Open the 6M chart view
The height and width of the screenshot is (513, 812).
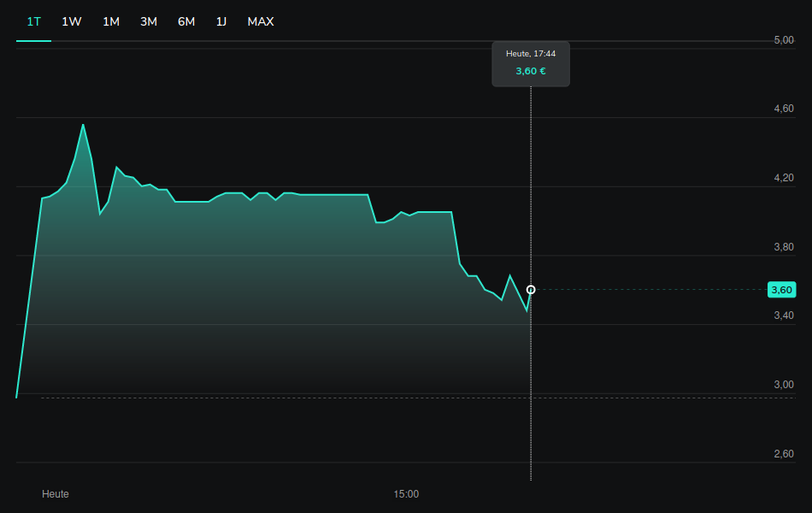tap(186, 21)
